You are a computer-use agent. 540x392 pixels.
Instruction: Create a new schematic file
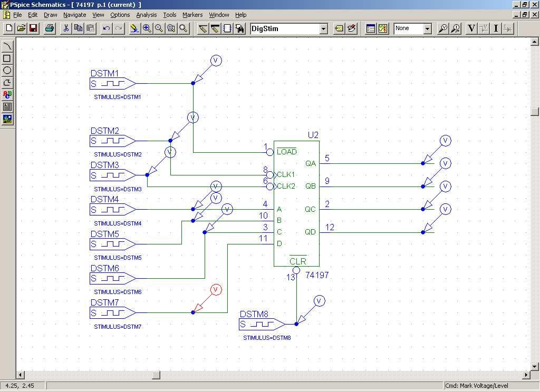click(9, 28)
